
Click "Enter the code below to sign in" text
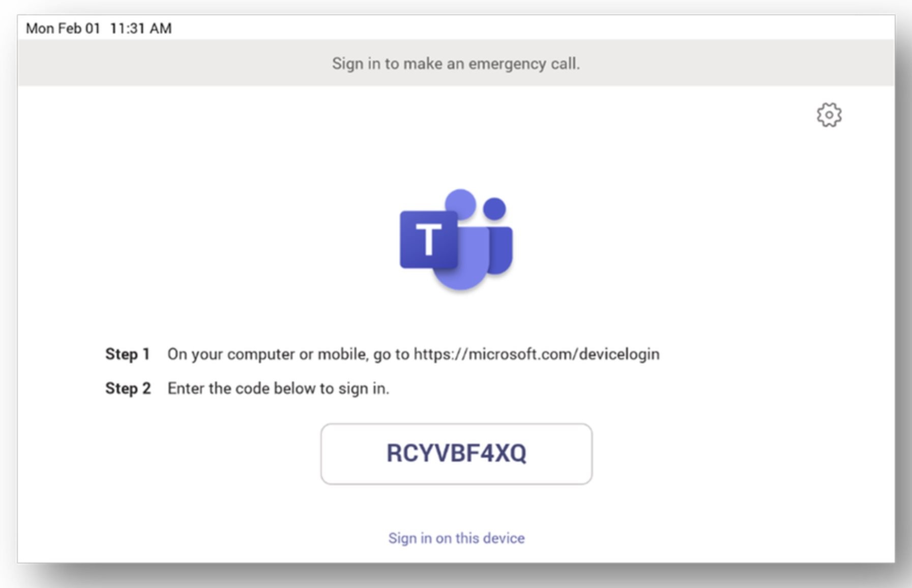(278, 389)
